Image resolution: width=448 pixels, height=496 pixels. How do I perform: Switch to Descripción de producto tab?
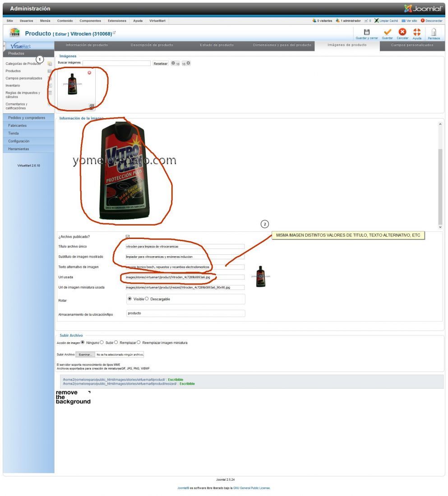(152, 45)
